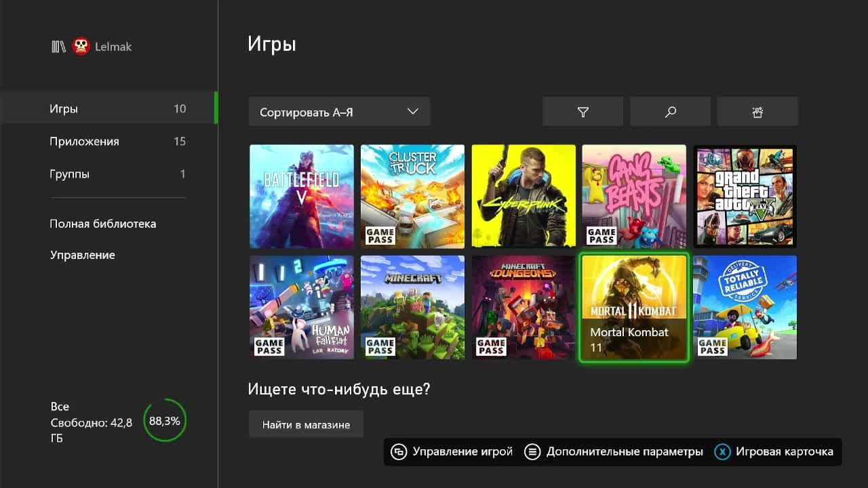Open the Totally Reliable Delivery Service tile
The image size is (868, 488).
point(745,308)
